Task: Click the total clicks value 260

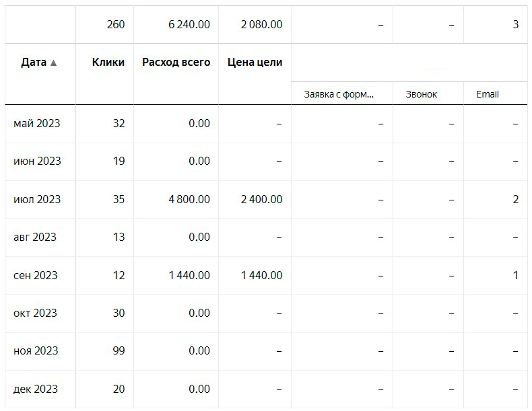Action: pos(115,24)
